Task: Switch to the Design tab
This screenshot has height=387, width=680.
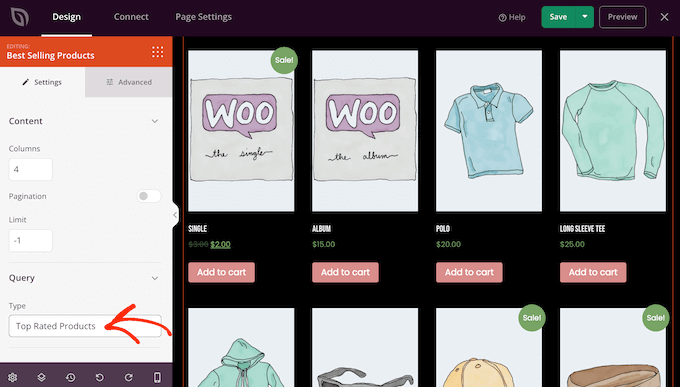Action: pos(66,17)
